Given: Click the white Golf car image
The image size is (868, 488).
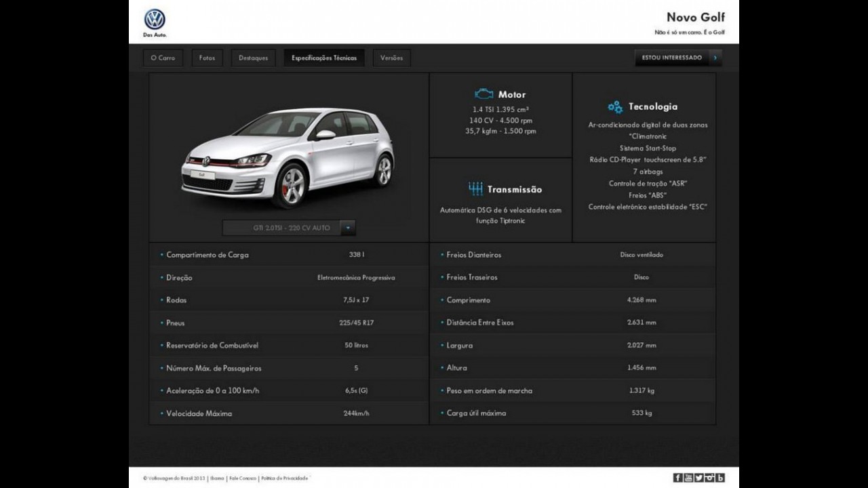Looking at the screenshot, I should [288, 157].
